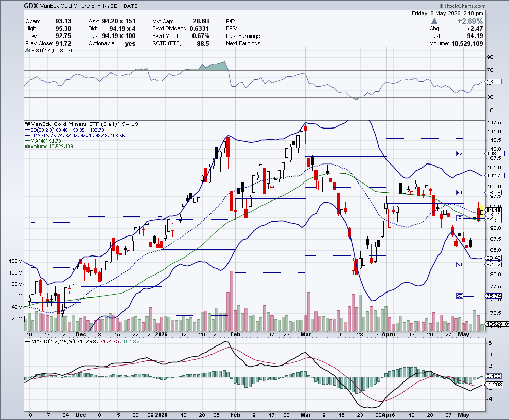Click the 120M volume axis label
This screenshot has width=509, height=420.
point(16,261)
